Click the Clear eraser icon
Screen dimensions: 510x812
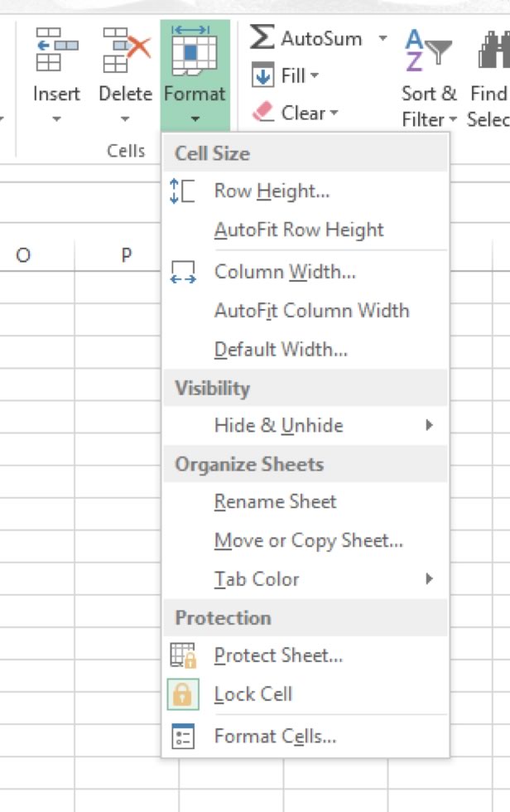tap(263, 113)
